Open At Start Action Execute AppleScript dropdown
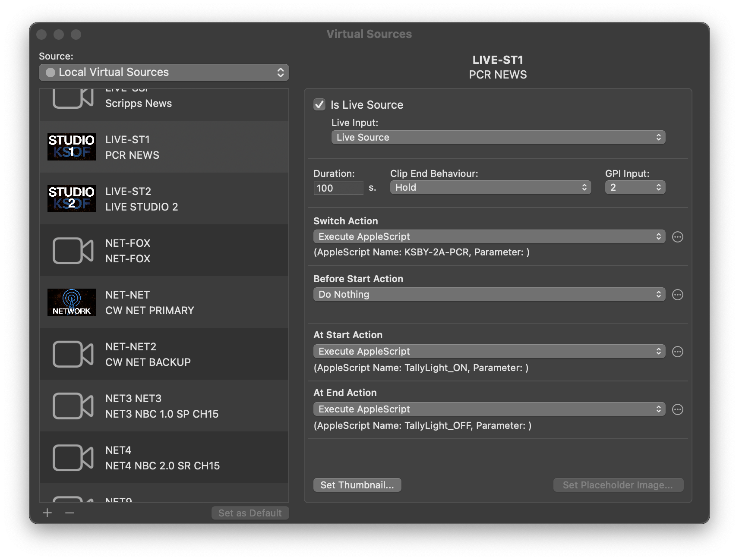Screen dimensions: 739x560 pos(489,351)
